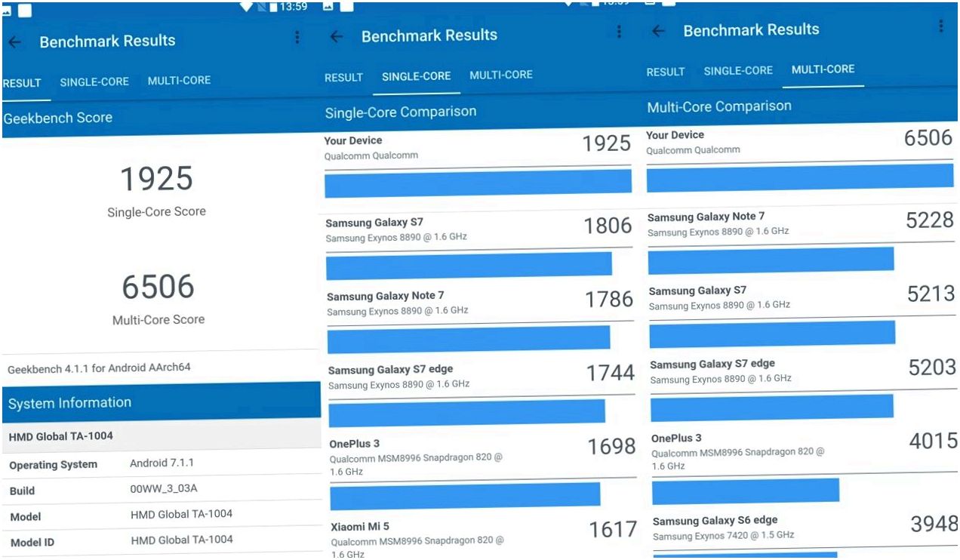This screenshot has height=560, width=960.
Task: Tap Galaxy Note 7 bar in Multi-Core Comparison
Action: click(x=771, y=260)
